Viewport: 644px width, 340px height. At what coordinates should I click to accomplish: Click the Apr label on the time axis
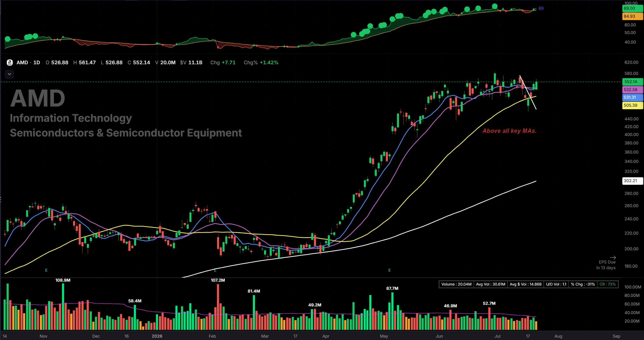point(326,336)
